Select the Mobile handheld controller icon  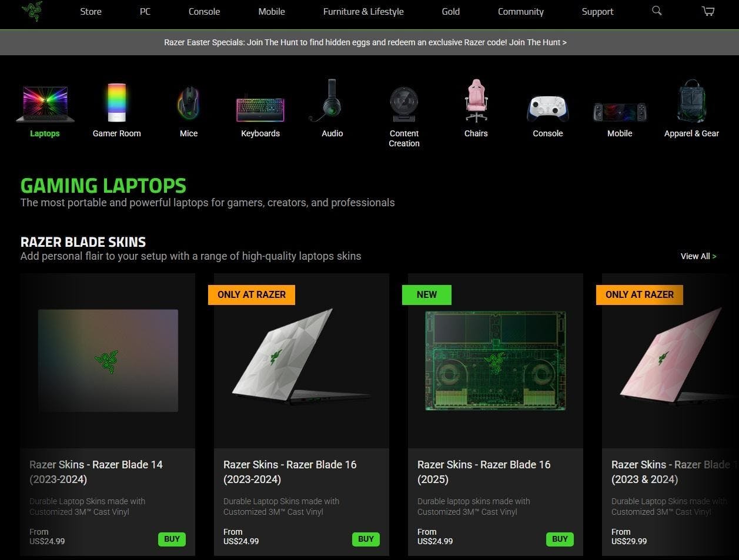[x=620, y=112]
